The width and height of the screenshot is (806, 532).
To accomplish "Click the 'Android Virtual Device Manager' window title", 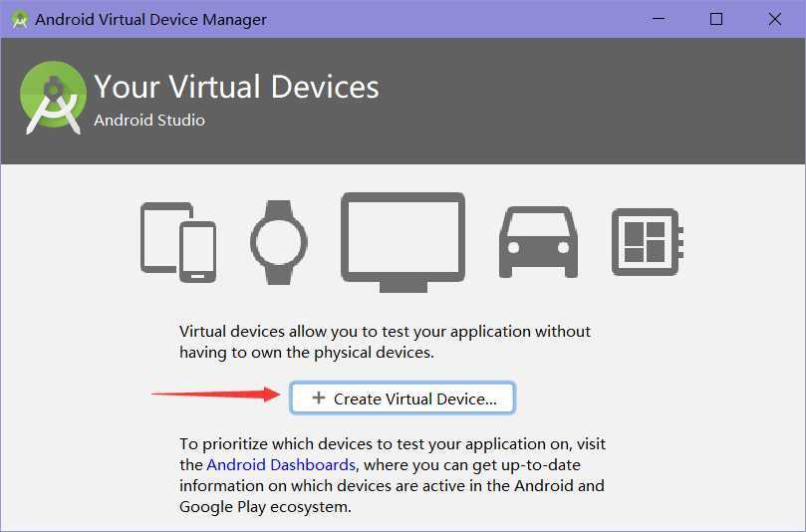I will tap(150, 20).
